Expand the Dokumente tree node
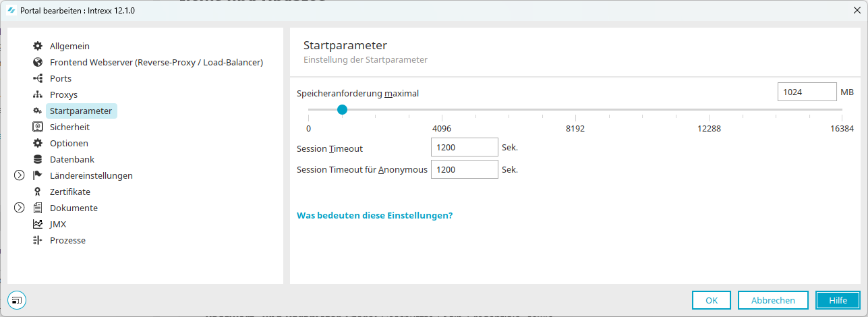868x317 pixels. 20,208
